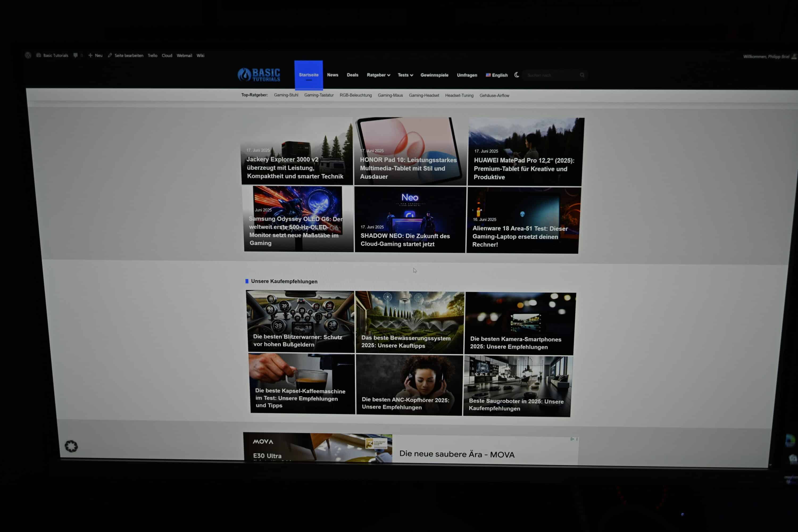Click the WordPress logo in admin bar

coord(28,55)
